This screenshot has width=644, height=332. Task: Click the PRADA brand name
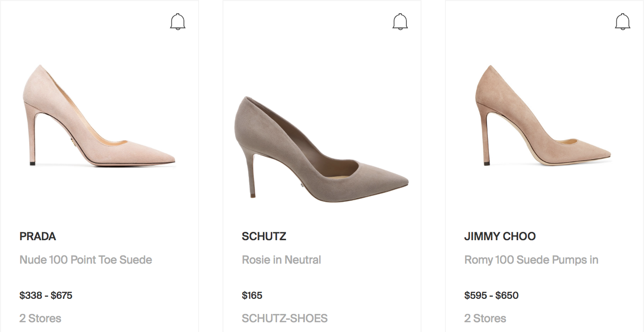tap(38, 236)
